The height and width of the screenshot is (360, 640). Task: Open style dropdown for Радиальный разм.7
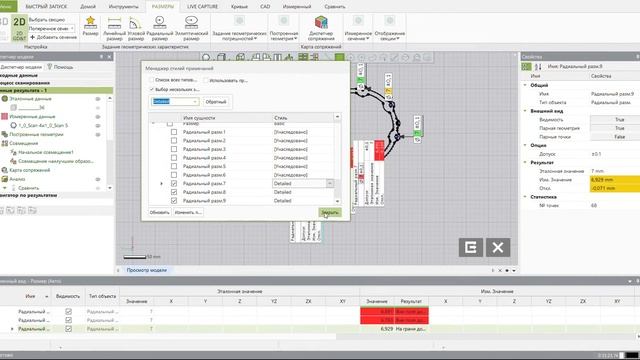330,184
